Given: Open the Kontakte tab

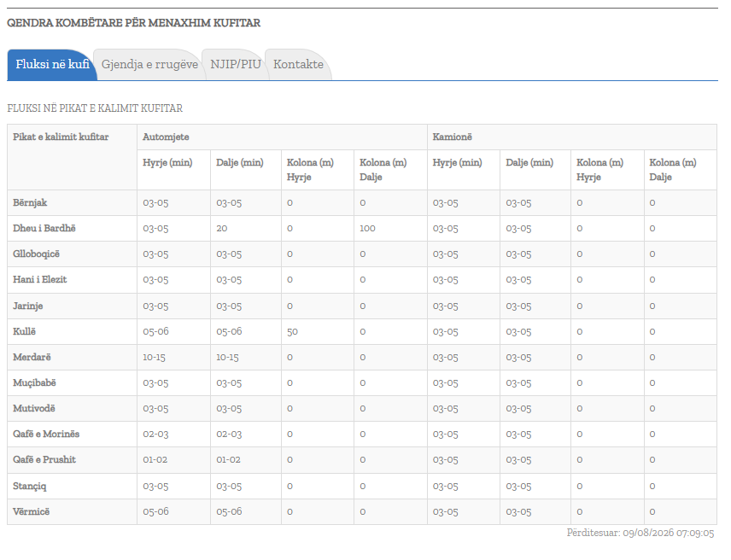Looking at the screenshot, I should [x=298, y=64].
